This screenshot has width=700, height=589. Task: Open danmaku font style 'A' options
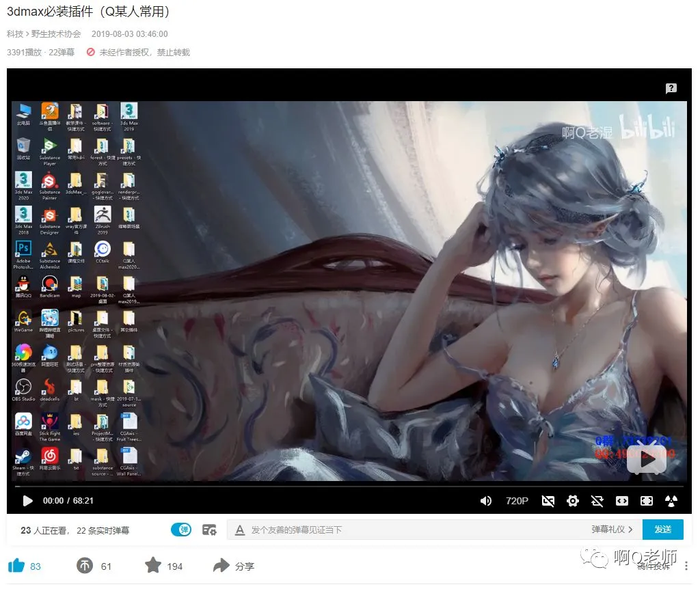pos(240,530)
